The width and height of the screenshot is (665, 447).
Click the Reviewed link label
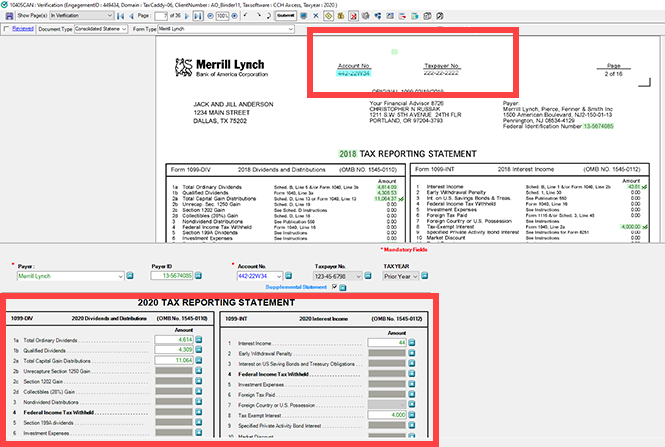point(22,29)
